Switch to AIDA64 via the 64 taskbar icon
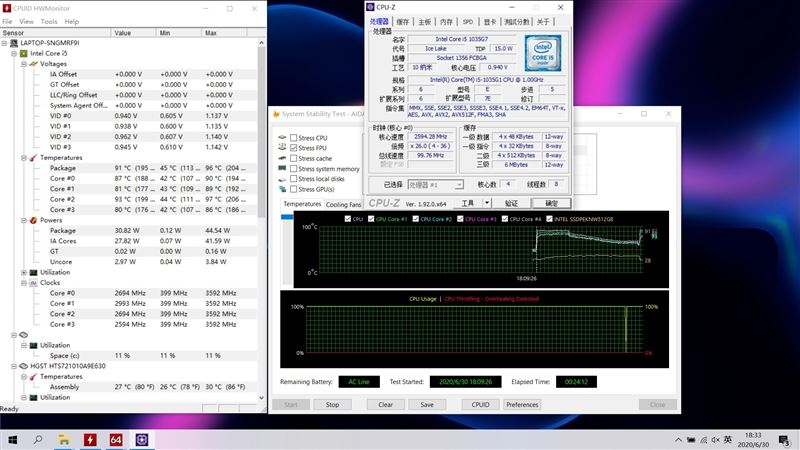800x450 pixels. click(x=116, y=439)
